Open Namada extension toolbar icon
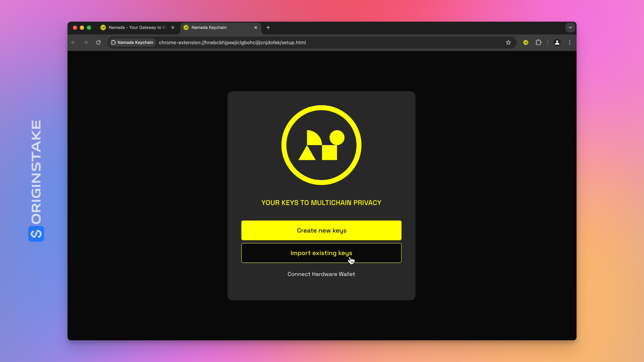The height and width of the screenshot is (362, 644). click(x=526, y=42)
